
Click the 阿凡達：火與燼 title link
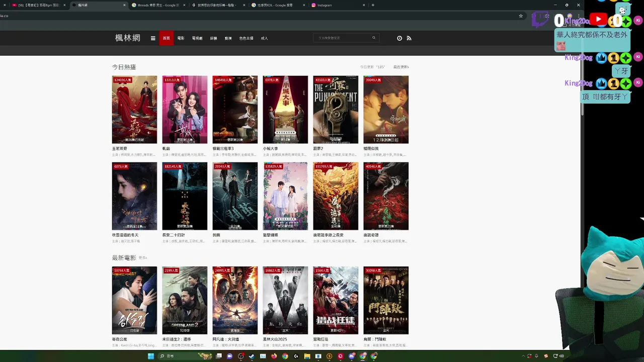click(x=225, y=339)
